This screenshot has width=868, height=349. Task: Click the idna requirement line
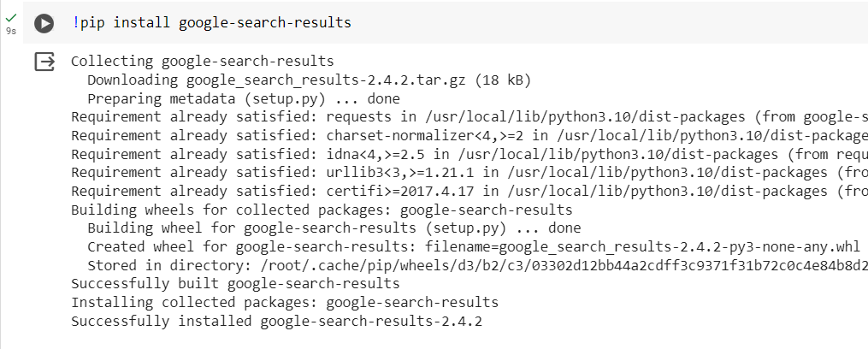point(469,155)
